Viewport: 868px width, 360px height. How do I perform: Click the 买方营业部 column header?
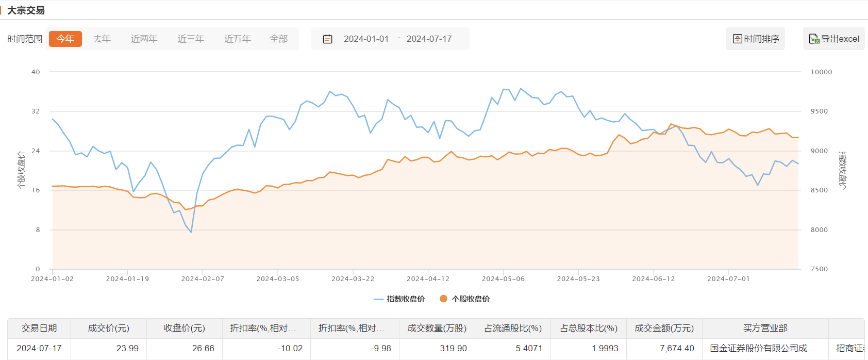765,328
